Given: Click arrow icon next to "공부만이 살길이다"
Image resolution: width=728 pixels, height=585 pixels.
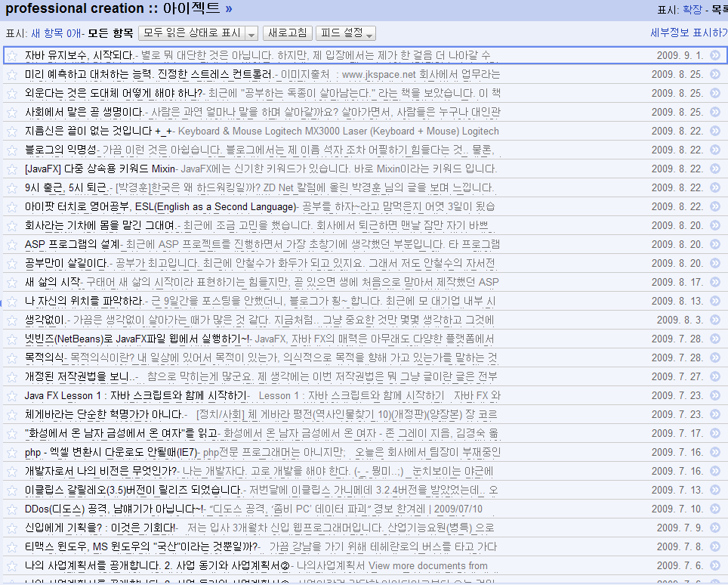Looking at the screenshot, I should tap(716, 262).
